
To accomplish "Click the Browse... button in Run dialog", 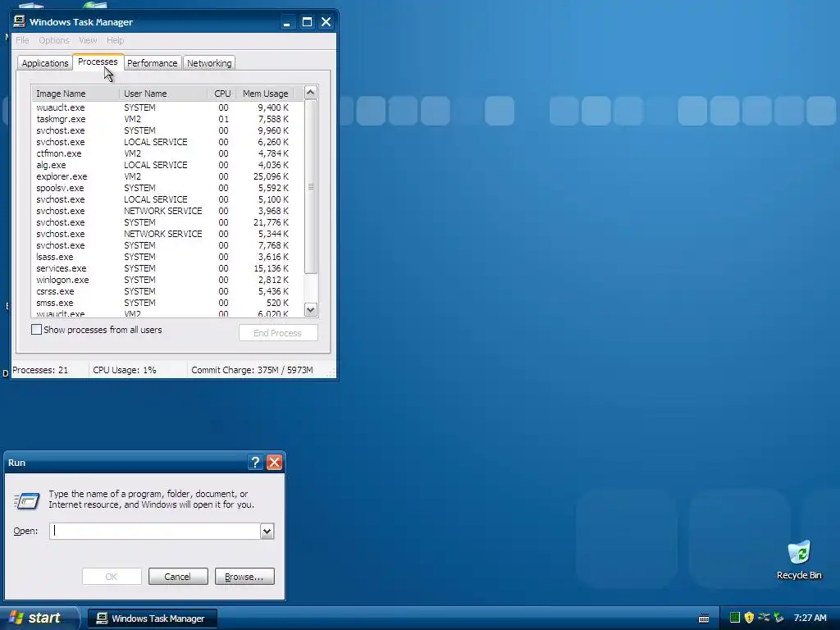I will coord(244,577).
